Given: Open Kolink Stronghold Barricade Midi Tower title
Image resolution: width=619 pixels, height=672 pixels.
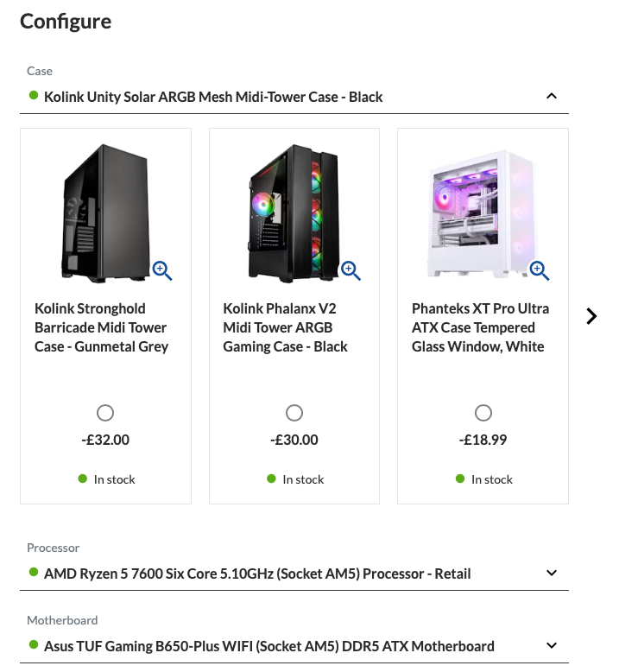Looking at the screenshot, I should pos(102,327).
